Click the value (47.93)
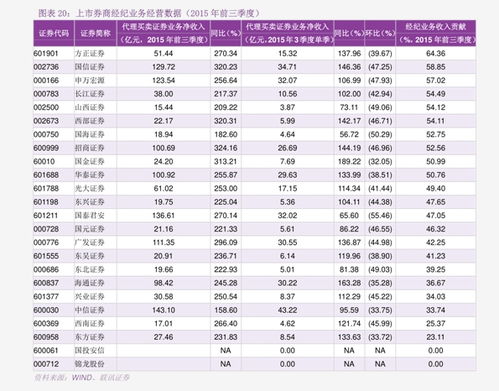This screenshot has width=499, height=391. pyautogui.click(x=380, y=80)
